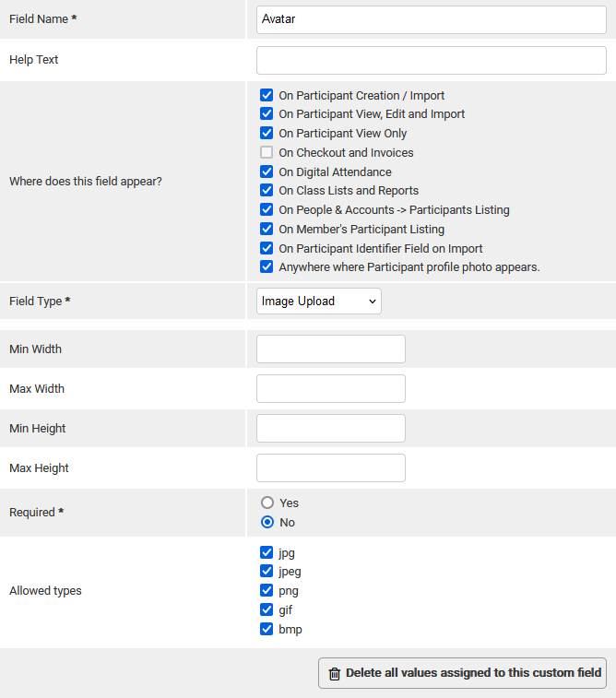Viewport: 616px width, 698px height.
Task: Click the Field Name input box
Action: (431, 19)
